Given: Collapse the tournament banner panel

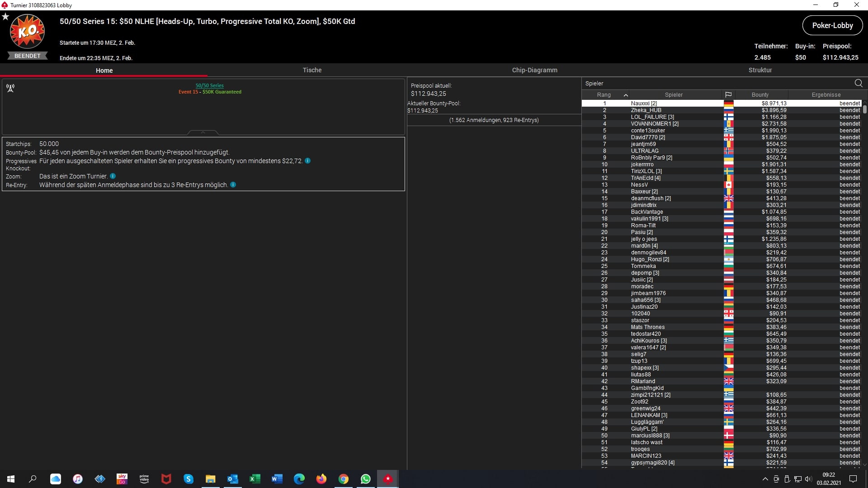Looking at the screenshot, I should pyautogui.click(x=203, y=132).
